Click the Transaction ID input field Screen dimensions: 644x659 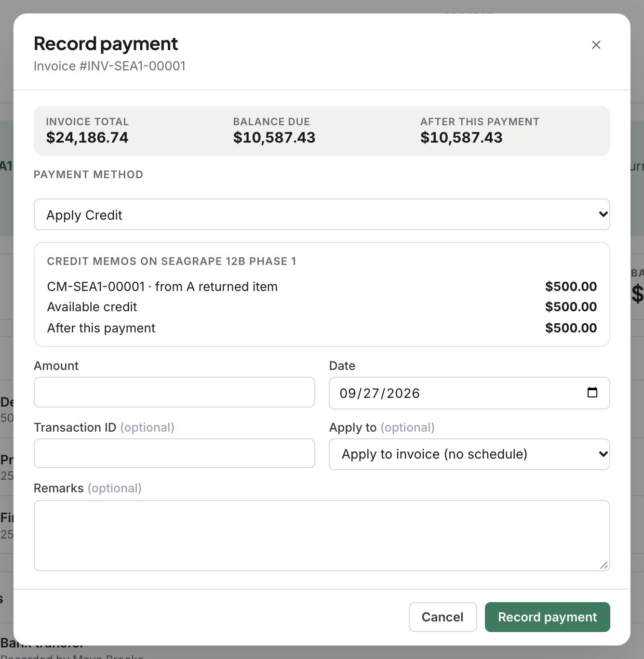coord(174,453)
